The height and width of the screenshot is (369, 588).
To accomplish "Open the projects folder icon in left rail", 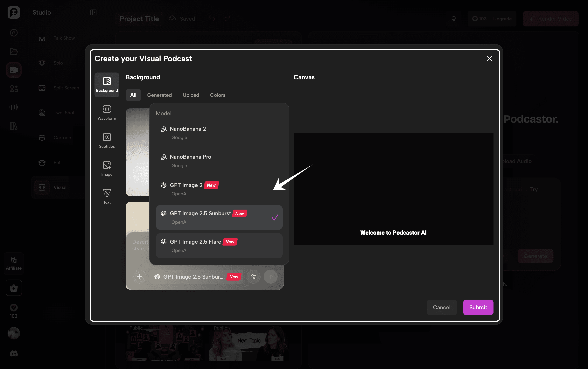I will tap(14, 52).
